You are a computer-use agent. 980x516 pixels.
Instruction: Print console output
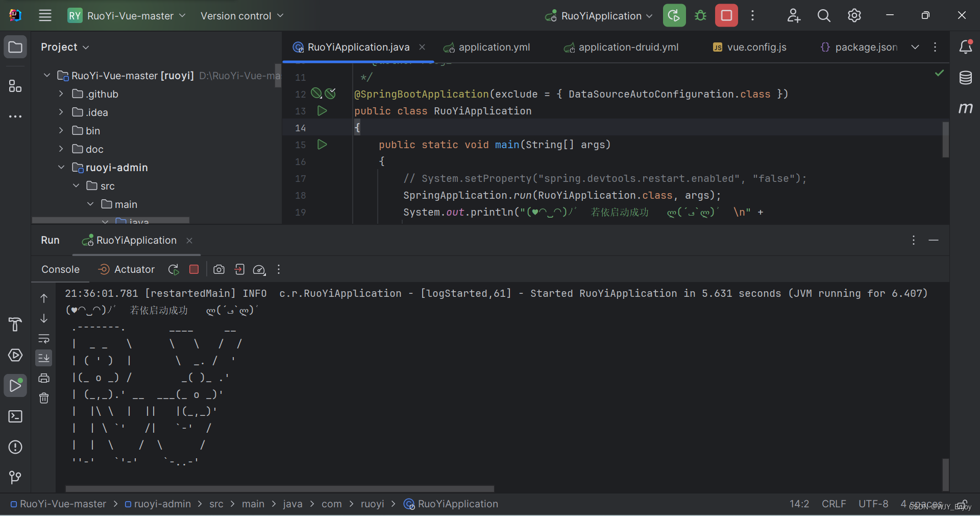coord(44,378)
